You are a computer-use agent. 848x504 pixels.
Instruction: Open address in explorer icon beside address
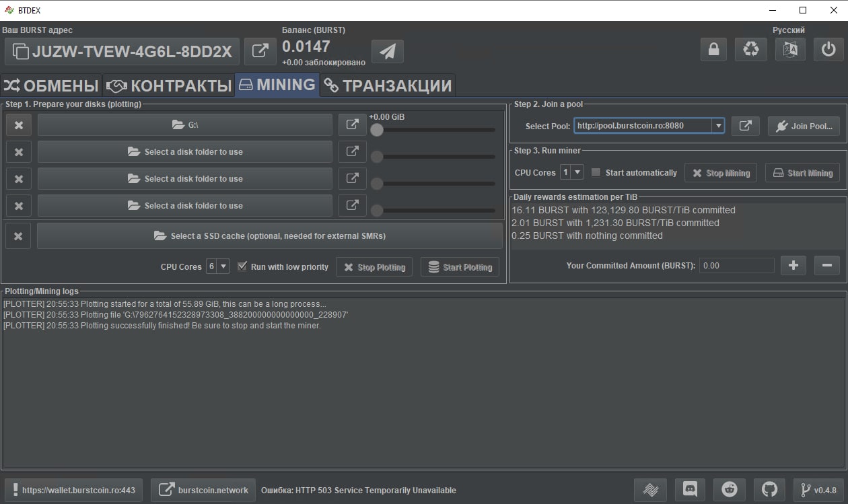click(260, 51)
